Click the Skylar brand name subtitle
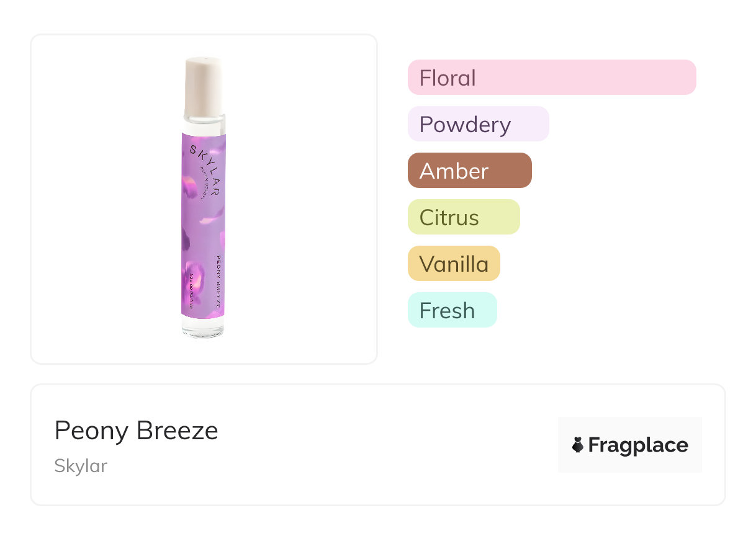 81,466
